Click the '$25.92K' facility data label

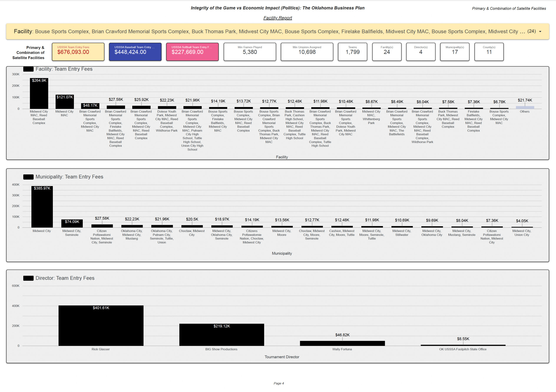[141, 100]
